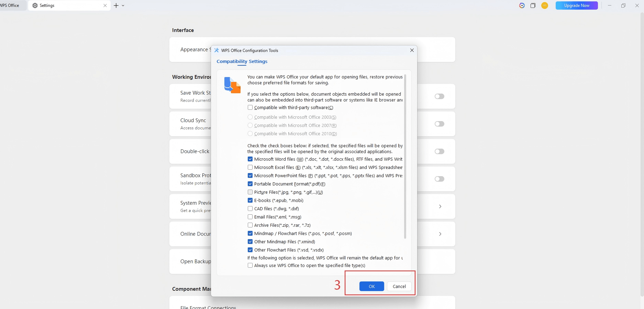This screenshot has width=644, height=309.
Task: Check the Archive Files checkbox
Action: tap(250, 225)
